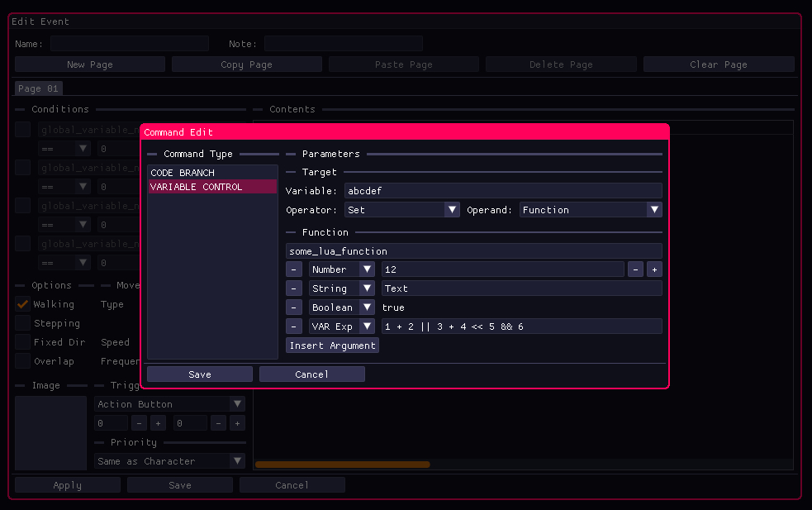Change the VAR Exp argument type dropdown
The height and width of the screenshot is (510, 812).
(x=342, y=326)
